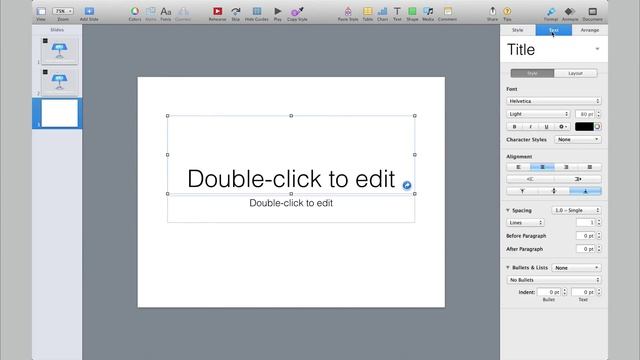Open the Helvetica font family dropdown

tap(553, 101)
